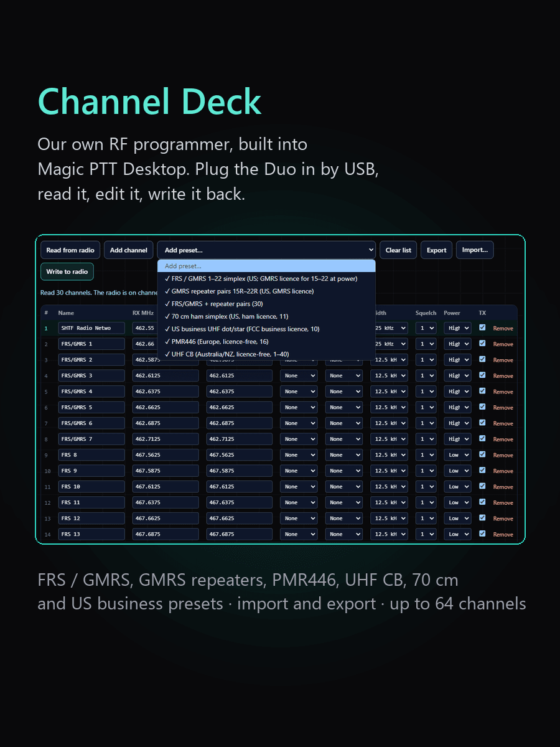This screenshot has height=747, width=560.
Task: Click the Add channel button
Action: (x=129, y=250)
